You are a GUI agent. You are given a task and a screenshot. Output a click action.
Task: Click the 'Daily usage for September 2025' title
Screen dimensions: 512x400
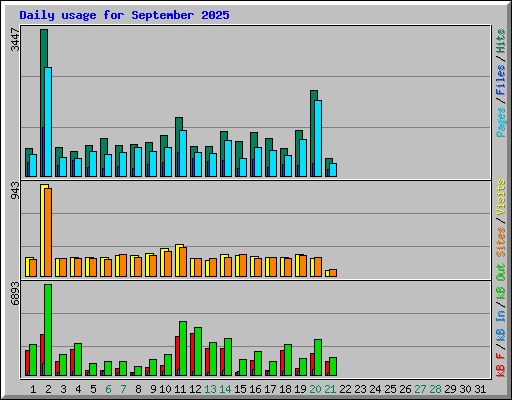tap(124, 15)
